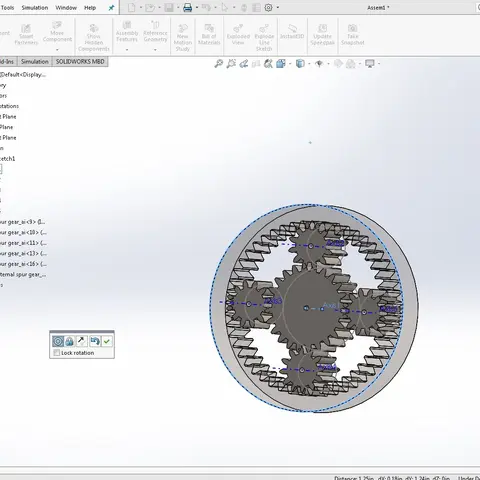Switch to the SOLIDWORKS MBD tab
The height and width of the screenshot is (480, 480).
(80, 61)
